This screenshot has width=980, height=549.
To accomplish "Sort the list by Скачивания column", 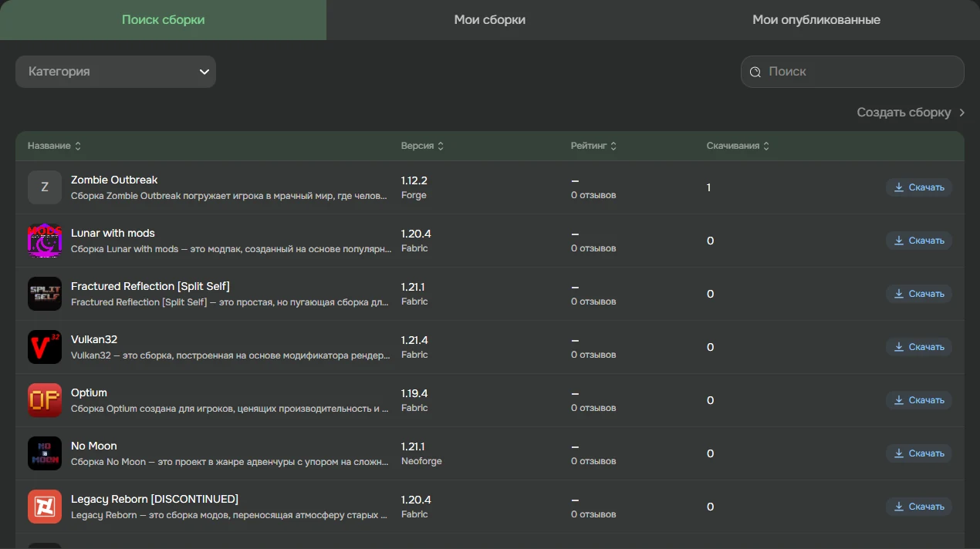I will (738, 146).
